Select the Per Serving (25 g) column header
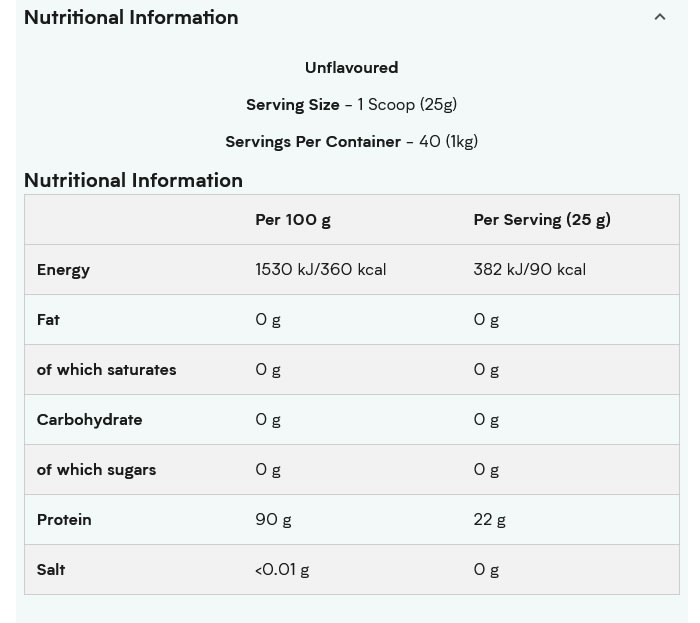This screenshot has height=623, width=700. pyautogui.click(x=541, y=219)
